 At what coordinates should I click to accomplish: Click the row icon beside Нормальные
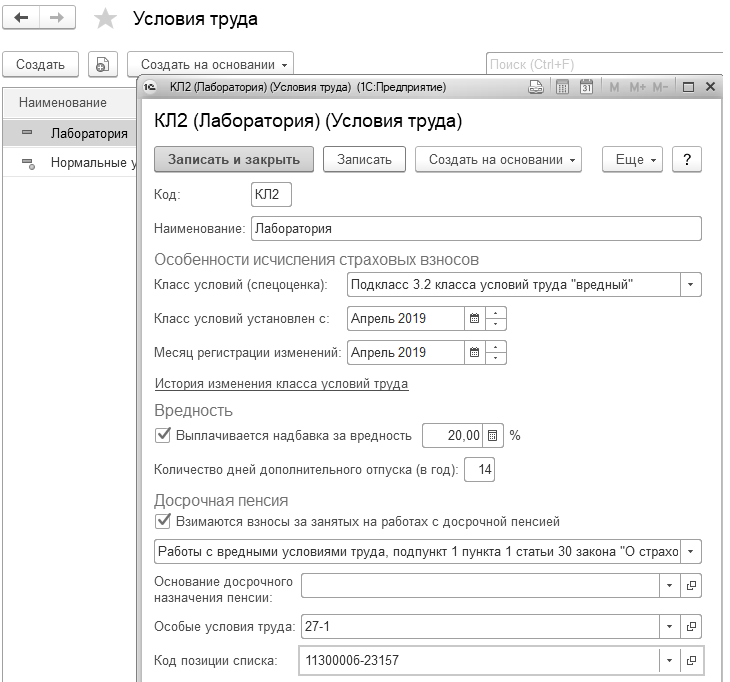click(x=28, y=163)
